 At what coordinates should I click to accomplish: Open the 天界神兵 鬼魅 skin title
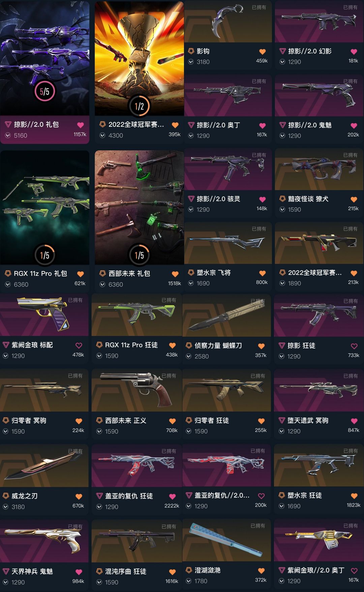click(x=32, y=571)
